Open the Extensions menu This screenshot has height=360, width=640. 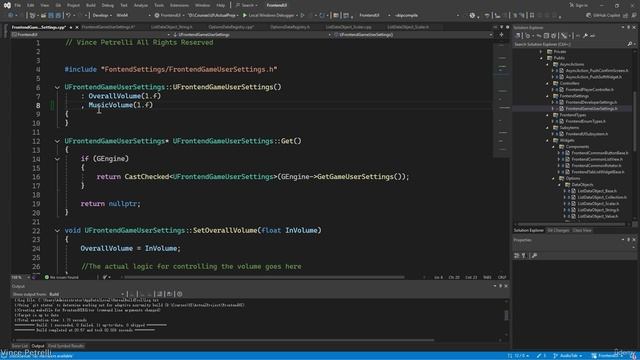click(x=179, y=5)
